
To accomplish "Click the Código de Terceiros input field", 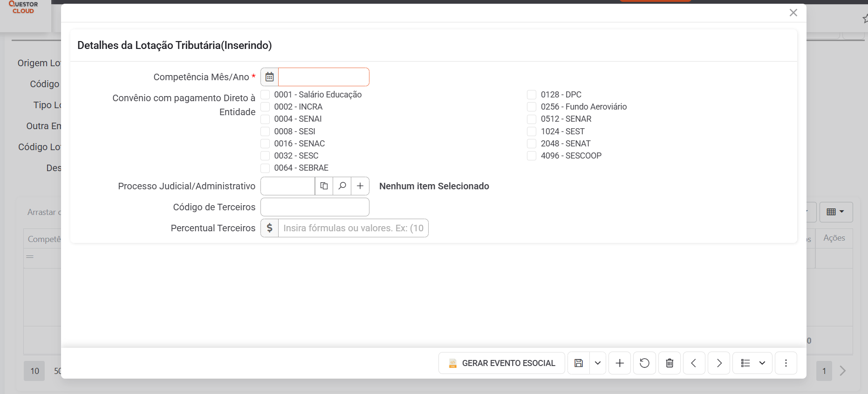I will coord(315,207).
